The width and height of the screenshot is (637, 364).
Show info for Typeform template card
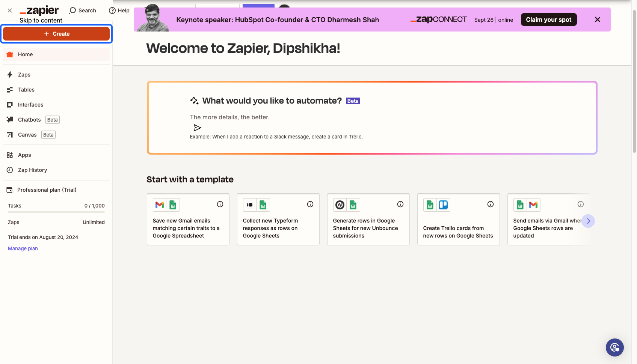point(310,204)
